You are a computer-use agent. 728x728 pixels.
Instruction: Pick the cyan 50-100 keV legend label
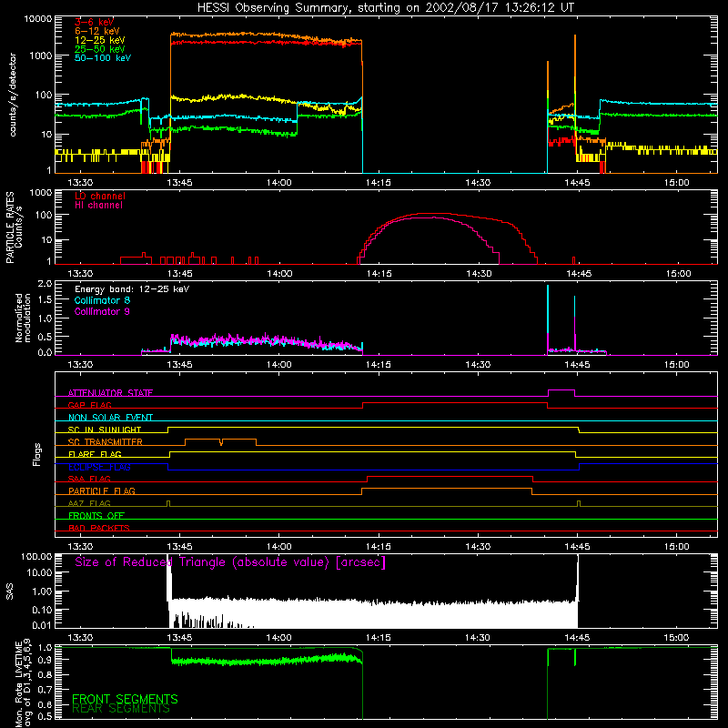point(103,58)
